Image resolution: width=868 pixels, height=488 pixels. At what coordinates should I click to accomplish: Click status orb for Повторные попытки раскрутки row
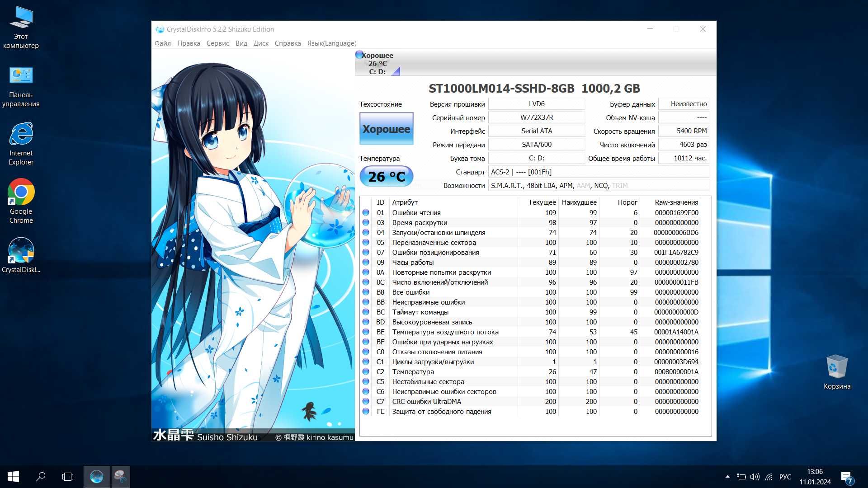tap(366, 272)
